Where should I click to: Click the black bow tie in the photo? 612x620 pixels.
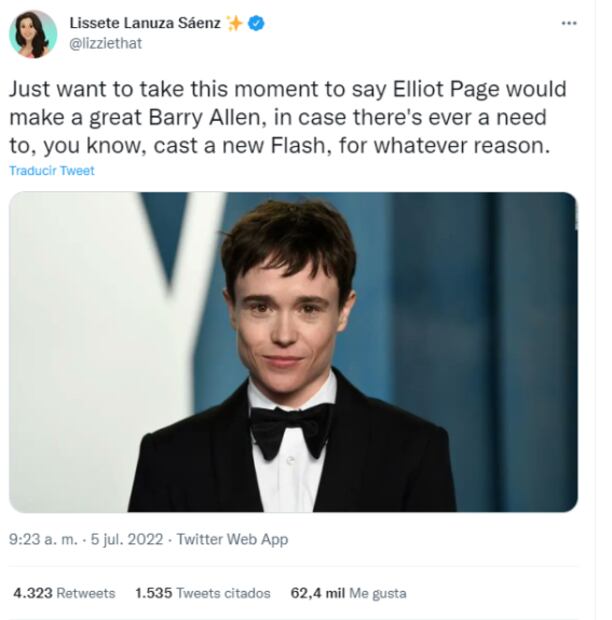click(x=289, y=425)
